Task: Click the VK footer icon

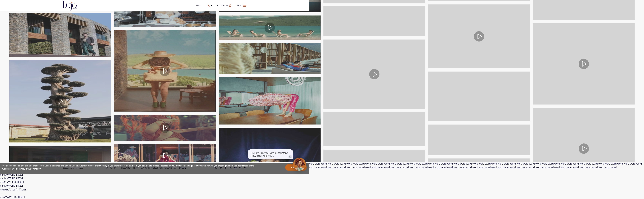Action: point(245,168)
